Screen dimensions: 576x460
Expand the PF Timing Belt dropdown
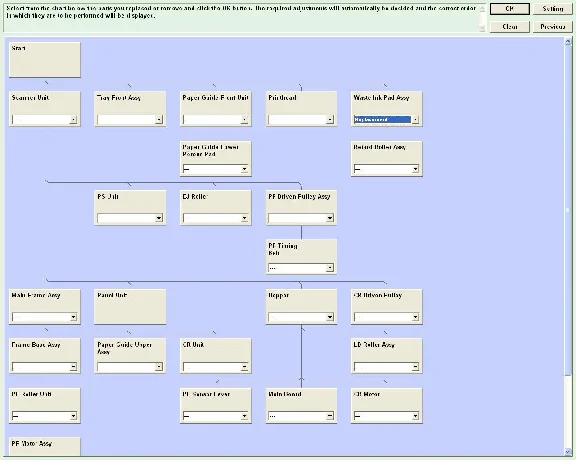(x=301, y=268)
